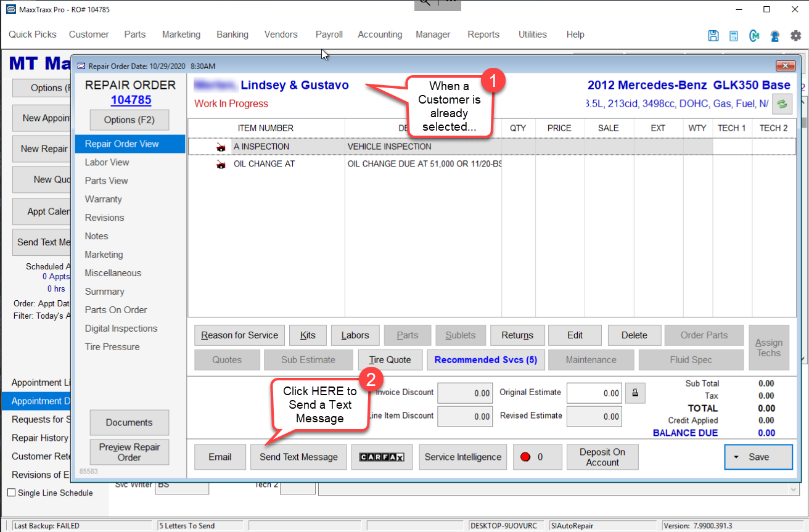
Task: Click the CM logo icon in top toolbar
Action: click(x=754, y=35)
